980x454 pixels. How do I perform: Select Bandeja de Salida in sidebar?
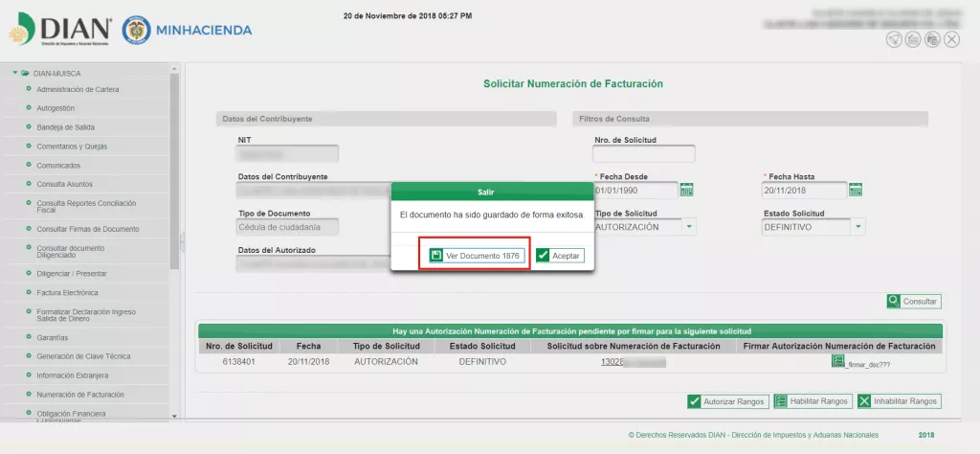[65, 127]
